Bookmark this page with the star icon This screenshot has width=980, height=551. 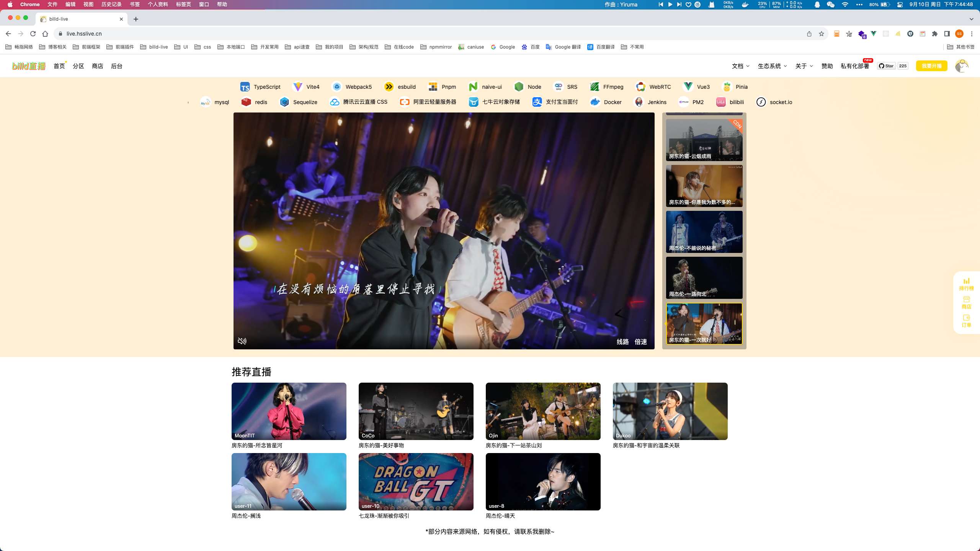(821, 34)
